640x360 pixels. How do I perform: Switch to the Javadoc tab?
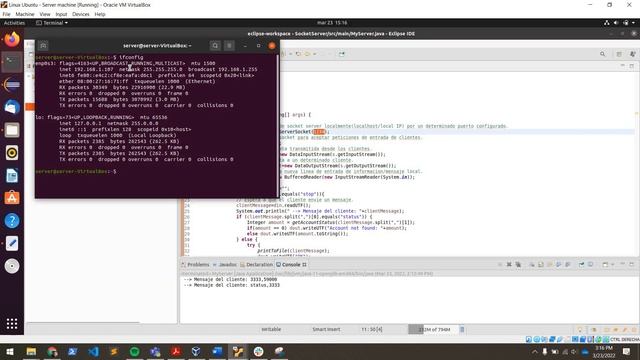click(224, 264)
